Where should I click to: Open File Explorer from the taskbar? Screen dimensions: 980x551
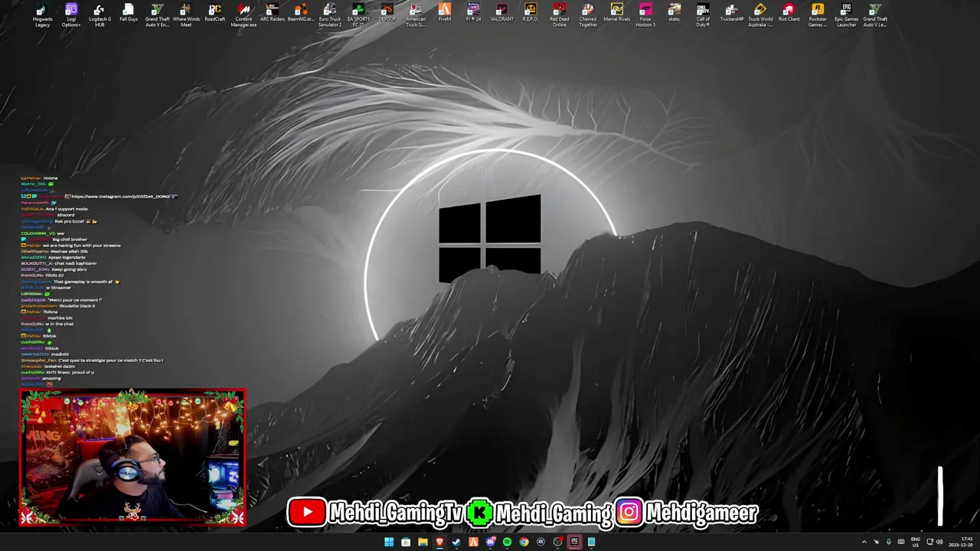click(423, 542)
